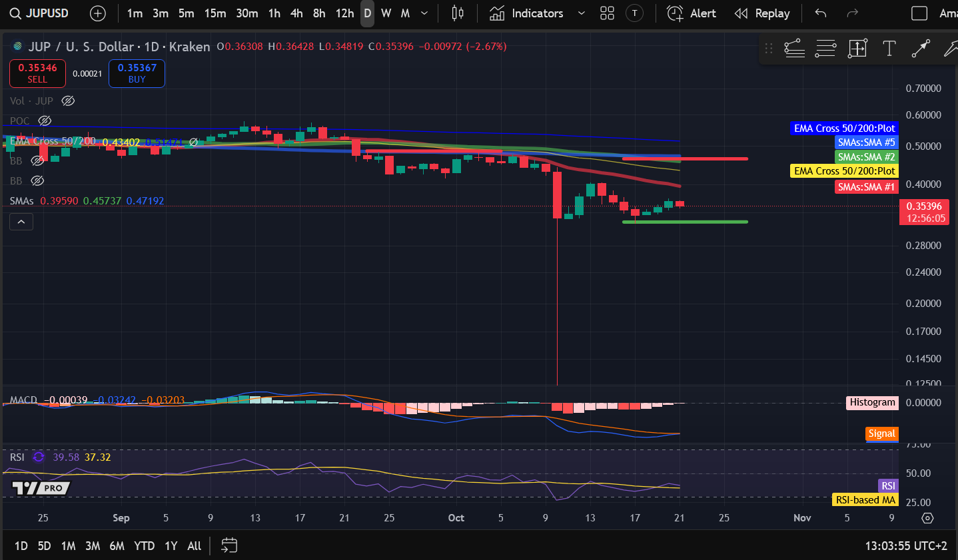The width and height of the screenshot is (958, 560).
Task: Click the add symbol plus icon
Action: click(98, 13)
